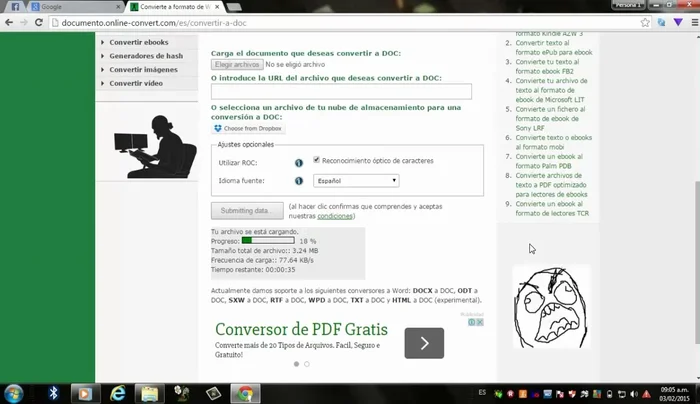Select the second ad carousel dot
The image size is (700, 404).
point(307,364)
